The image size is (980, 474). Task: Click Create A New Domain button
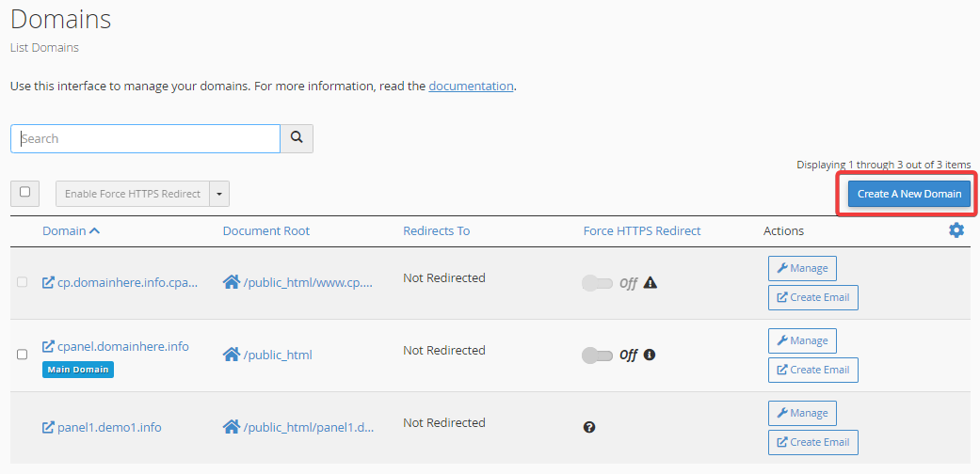coord(909,194)
